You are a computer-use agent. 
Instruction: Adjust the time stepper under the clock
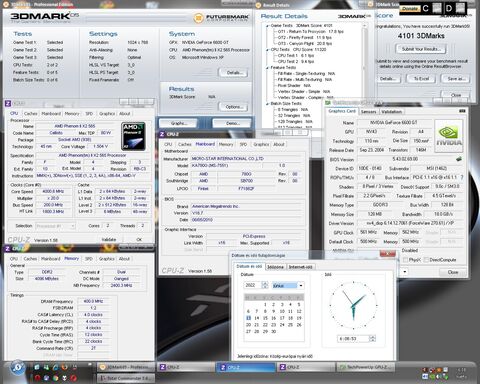pyautogui.click(x=373, y=339)
